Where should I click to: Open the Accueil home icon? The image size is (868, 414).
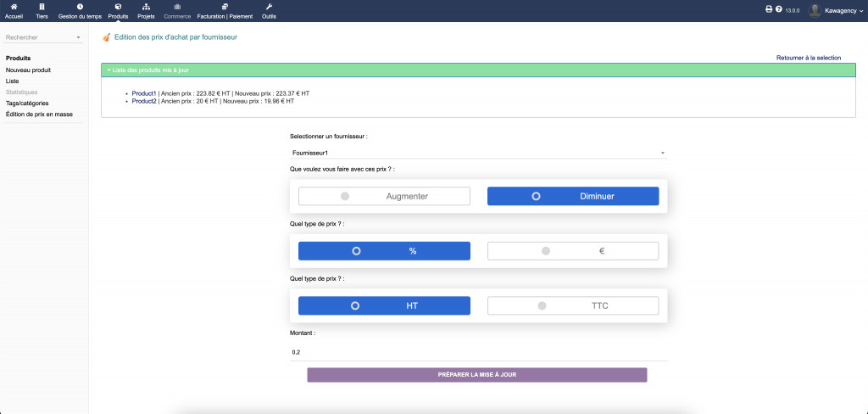[14, 7]
